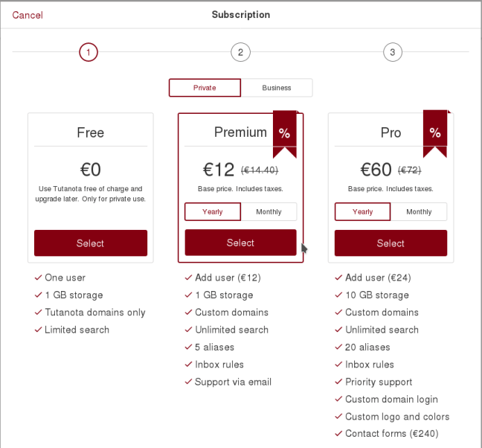The image size is (482, 448).
Task: Click the Premium €12 price text
Action: (219, 170)
